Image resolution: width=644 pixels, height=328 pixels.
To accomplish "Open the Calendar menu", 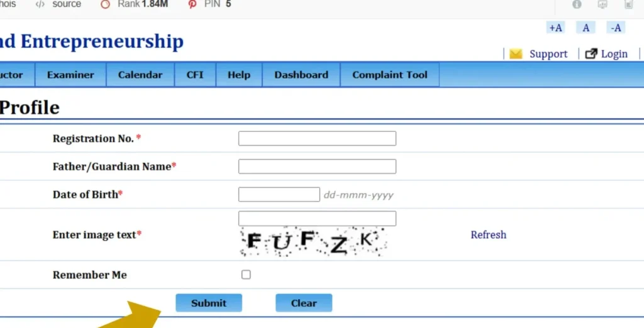I will [140, 75].
